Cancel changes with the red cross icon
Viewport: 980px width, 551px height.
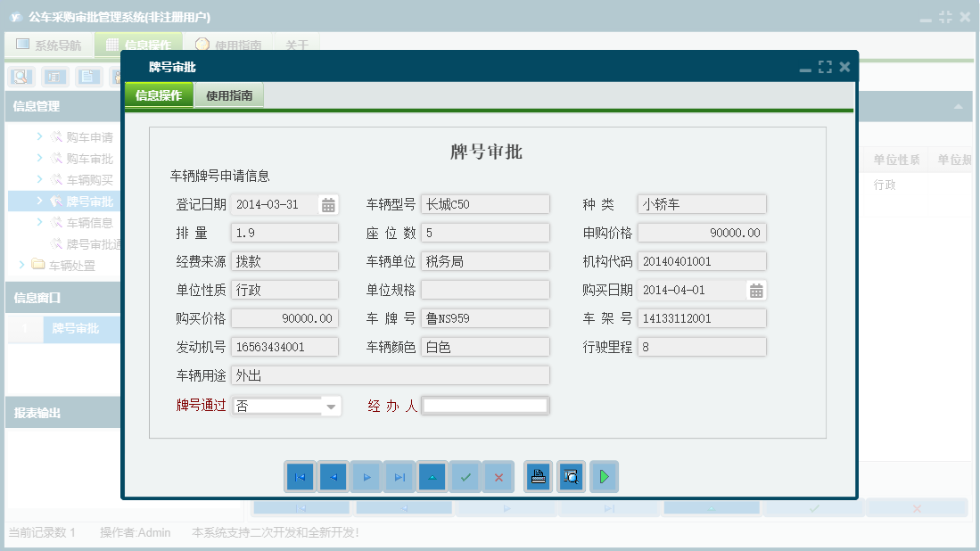[x=498, y=476]
